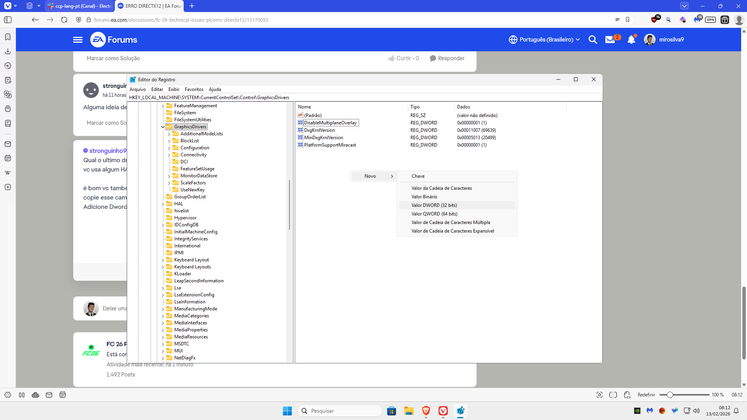Click the forum search magnifier icon
The image size is (747, 420).
click(592, 40)
